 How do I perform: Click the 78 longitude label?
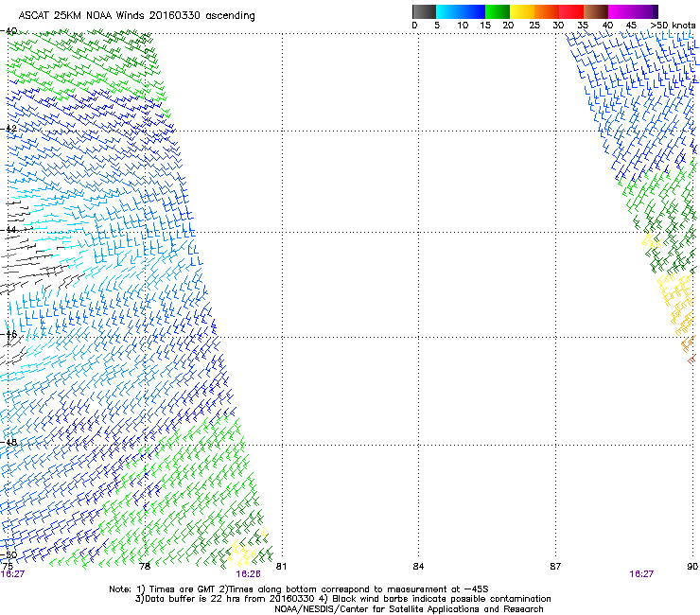[x=145, y=567]
